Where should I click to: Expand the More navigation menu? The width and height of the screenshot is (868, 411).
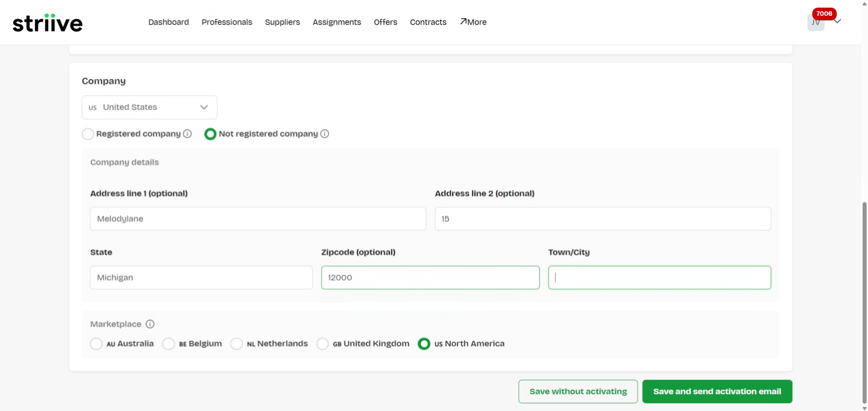pyautogui.click(x=473, y=22)
